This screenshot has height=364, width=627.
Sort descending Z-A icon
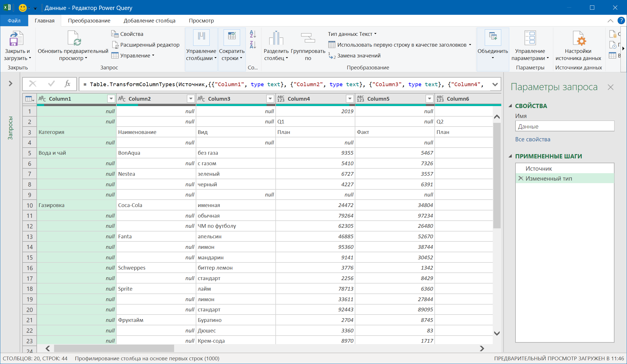[253, 45]
